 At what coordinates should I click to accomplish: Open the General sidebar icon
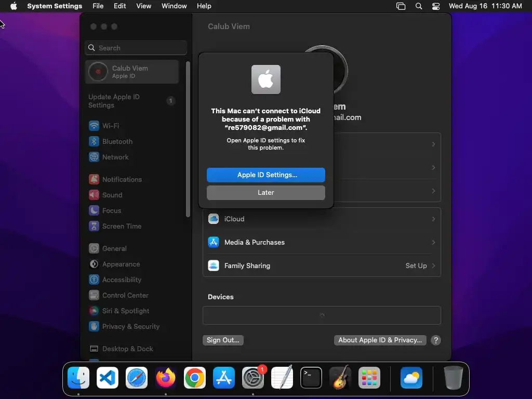pyautogui.click(x=94, y=249)
